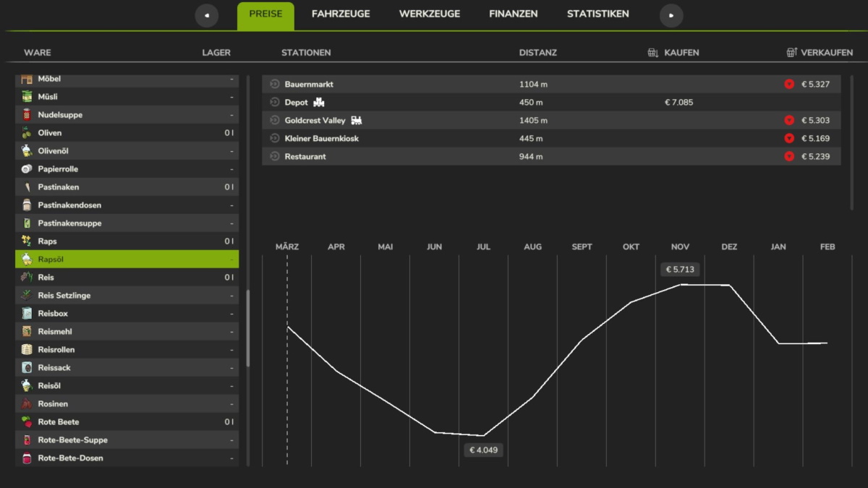Screen dimensions: 868x488
Task: Click the Goldcrest Valley train icon
Action: 356,120
